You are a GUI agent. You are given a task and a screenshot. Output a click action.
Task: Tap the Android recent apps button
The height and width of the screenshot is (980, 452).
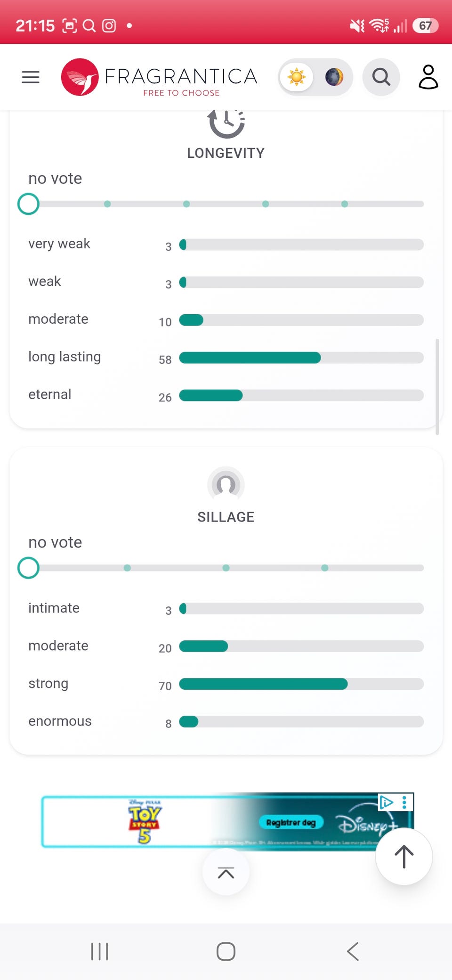[x=99, y=951]
